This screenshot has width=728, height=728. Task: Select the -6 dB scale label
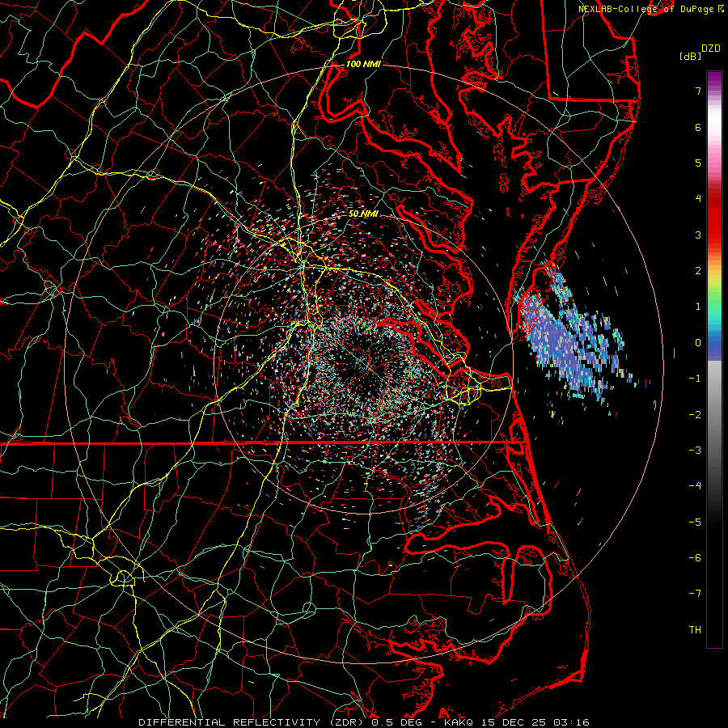coord(695,558)
